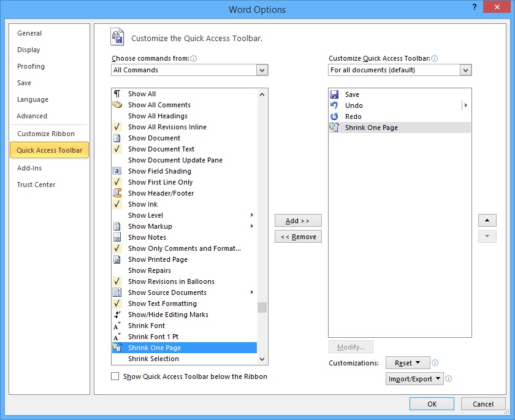The width and height of the screenshot is (515, 420).
Task: Enable Show Quick Access Toolbar below the Ribbon
Action: [x=115, y=376]
